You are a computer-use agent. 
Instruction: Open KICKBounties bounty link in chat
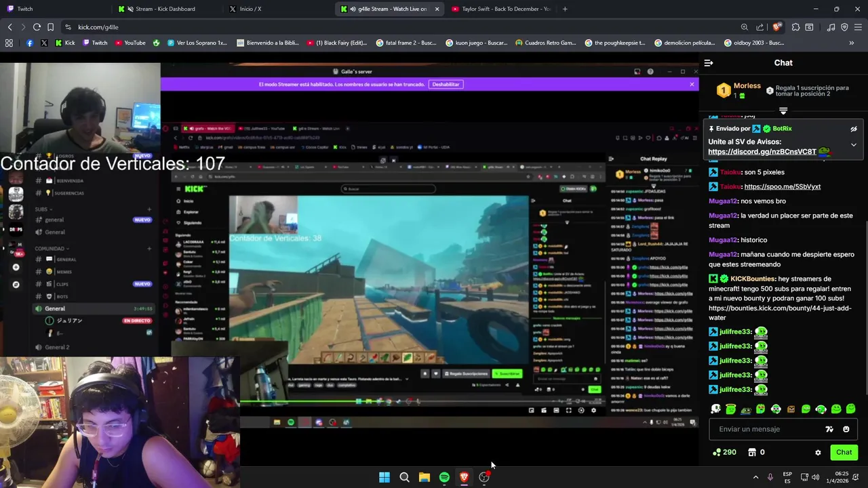780,312
